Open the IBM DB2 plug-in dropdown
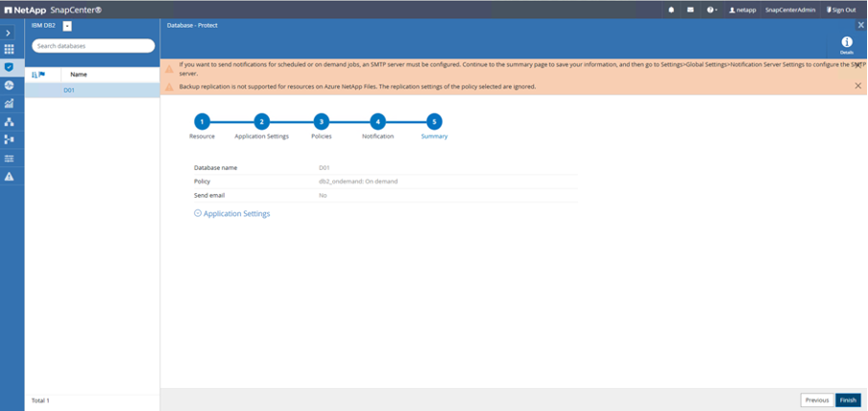 pyautogui.click(x=67, y=26)
